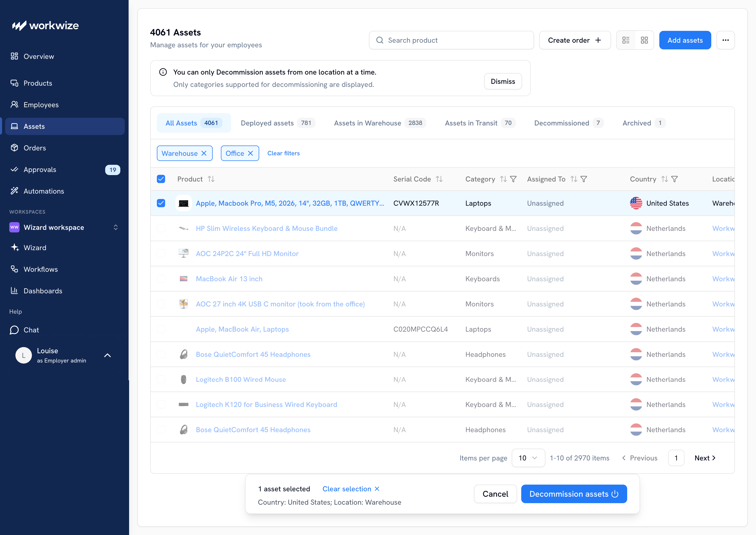Screen dimensions: 756x535
Task: Click the AOC 24P2C monitor thumbnail
Action: click(184, 253)
